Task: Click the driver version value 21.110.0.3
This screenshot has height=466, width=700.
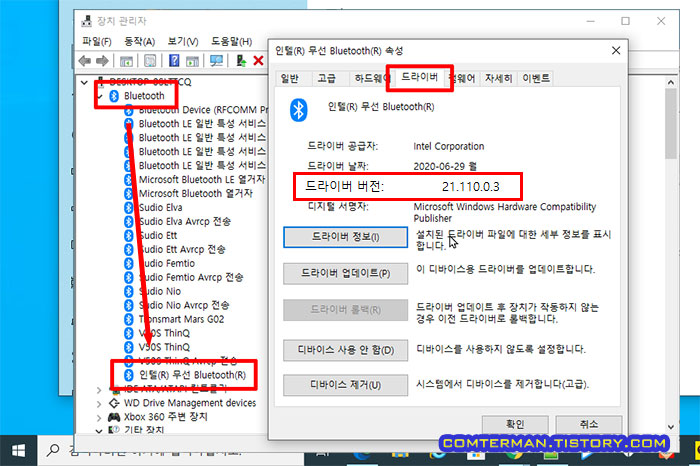Action: click(471, 187)
